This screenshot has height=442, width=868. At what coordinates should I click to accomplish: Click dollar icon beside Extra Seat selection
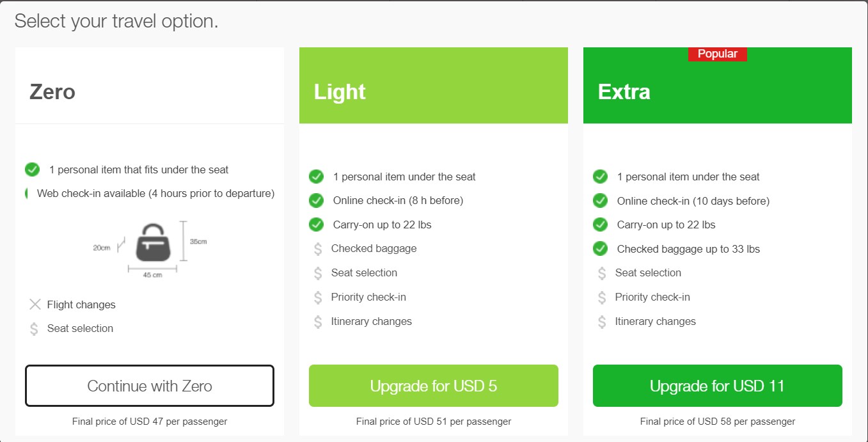click(x=602, y=273)
